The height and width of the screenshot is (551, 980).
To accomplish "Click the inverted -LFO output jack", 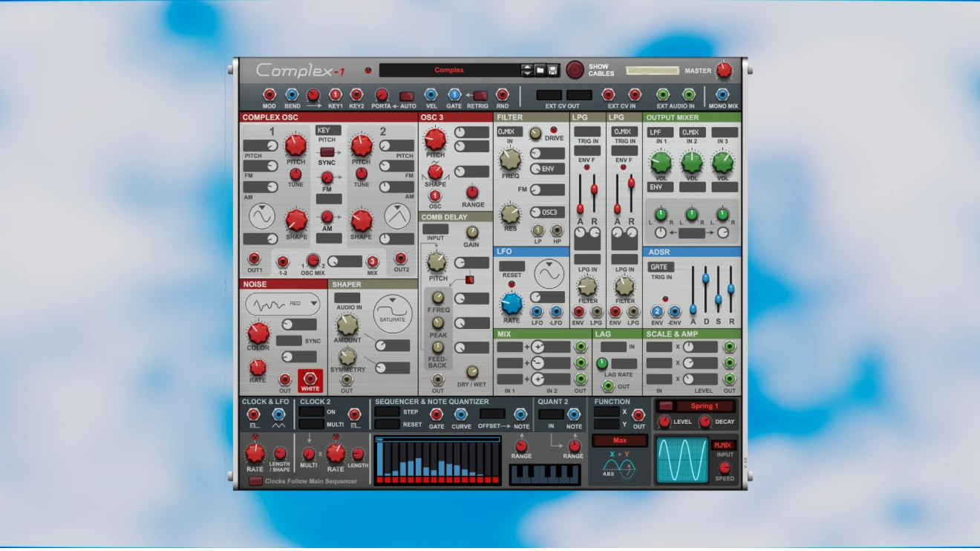I will pyautogui.click(x=556, y=312).
